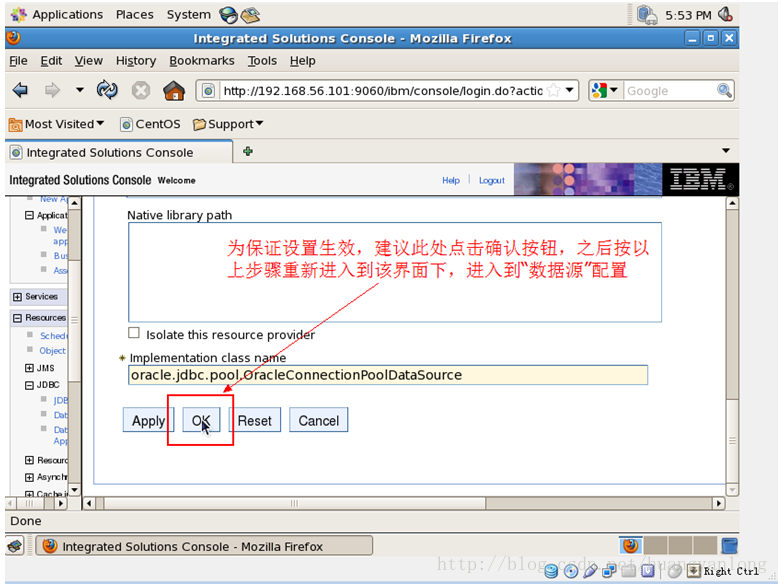The width and height of the screenshot is (778, 584).
Task: Open the Most Visited bookmarks menu
Action: [57, 124]
